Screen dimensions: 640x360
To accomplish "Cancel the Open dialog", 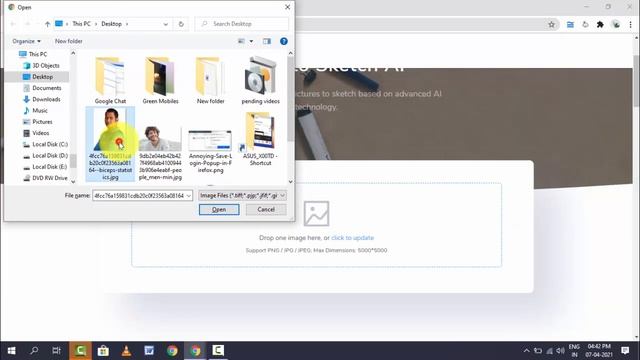I will pos(266,209).
